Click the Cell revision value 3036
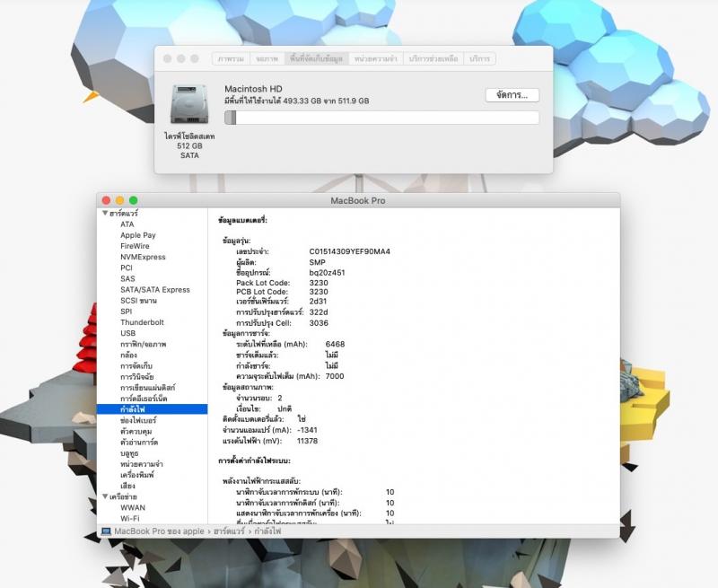Screen dimensions: 718x588 pyautogui.click(x=319, y=323)
